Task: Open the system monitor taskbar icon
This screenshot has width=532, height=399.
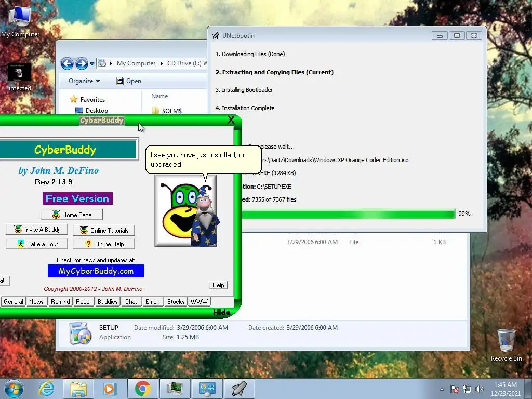Action: [175, 389]
